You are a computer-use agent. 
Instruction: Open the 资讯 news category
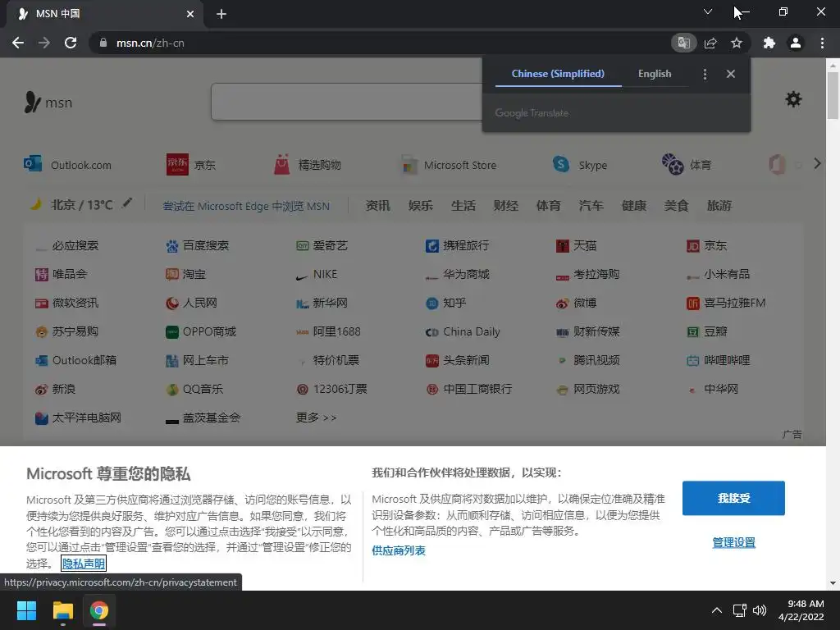pyautogui.click(x=377, y=206)
